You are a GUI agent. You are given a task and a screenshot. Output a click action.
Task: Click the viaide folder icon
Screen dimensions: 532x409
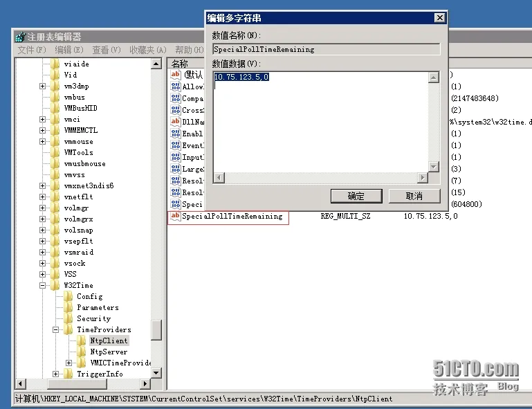55,64
